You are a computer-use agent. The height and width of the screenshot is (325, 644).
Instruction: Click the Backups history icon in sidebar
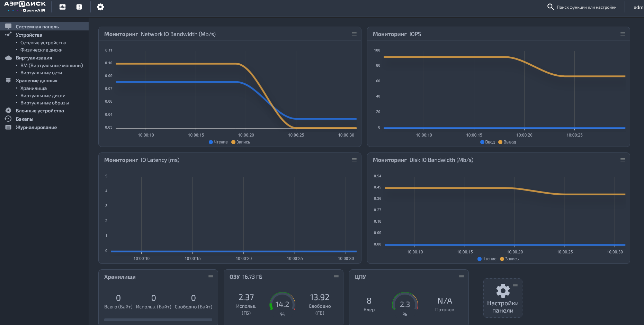pos(8,119)
